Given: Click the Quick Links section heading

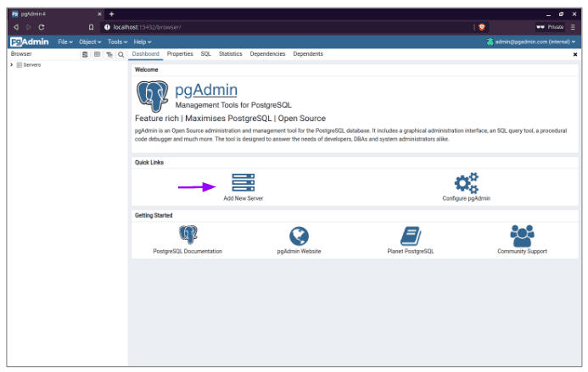Looking at the screenshot, I should point(149,163).
